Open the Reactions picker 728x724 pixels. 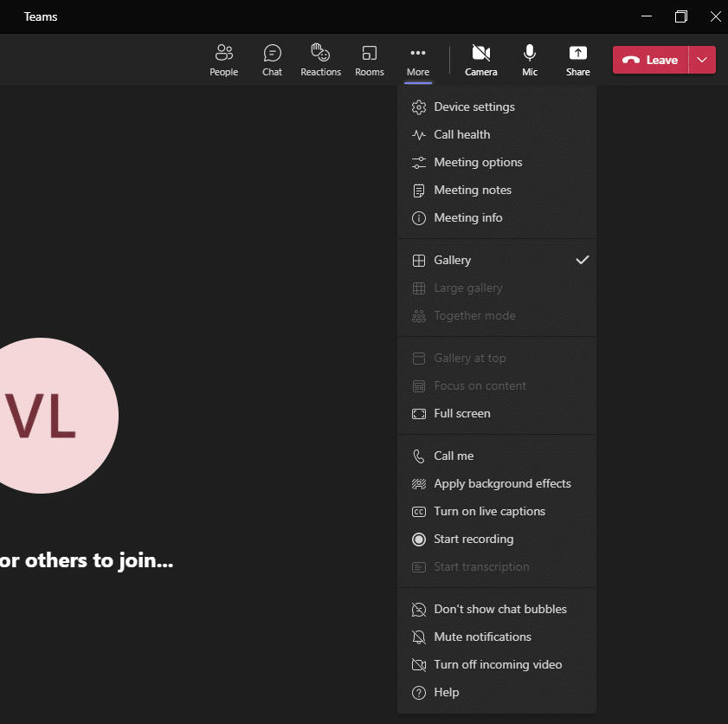click(x=320, y=59)
